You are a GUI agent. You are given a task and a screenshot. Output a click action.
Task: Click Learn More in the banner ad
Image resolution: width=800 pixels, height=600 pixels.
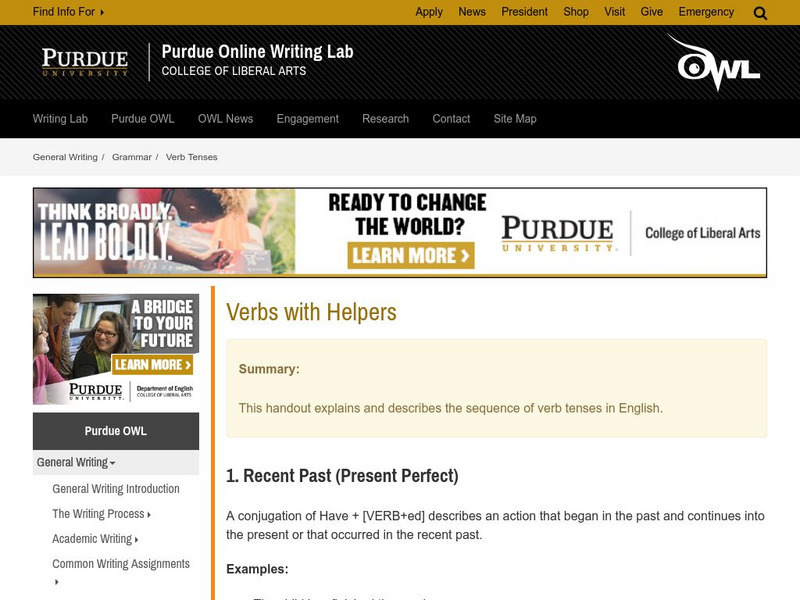coord(411,255)
